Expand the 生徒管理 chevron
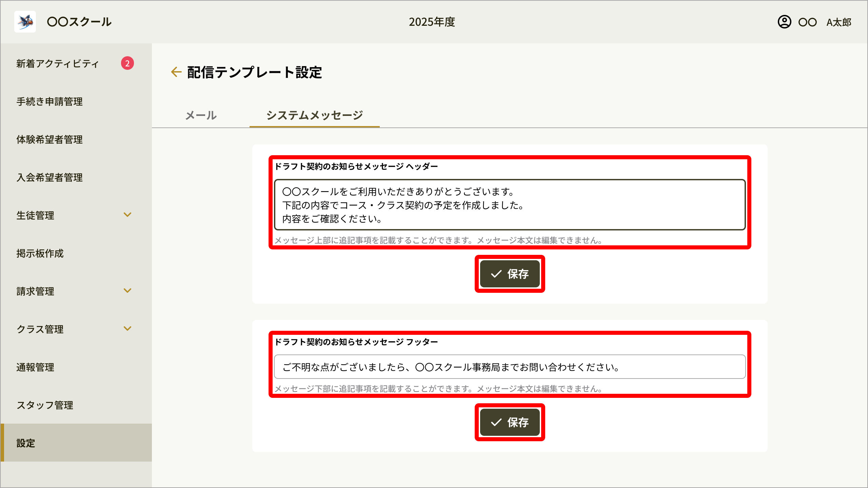 pyautogui.click(x=127, y=215)
